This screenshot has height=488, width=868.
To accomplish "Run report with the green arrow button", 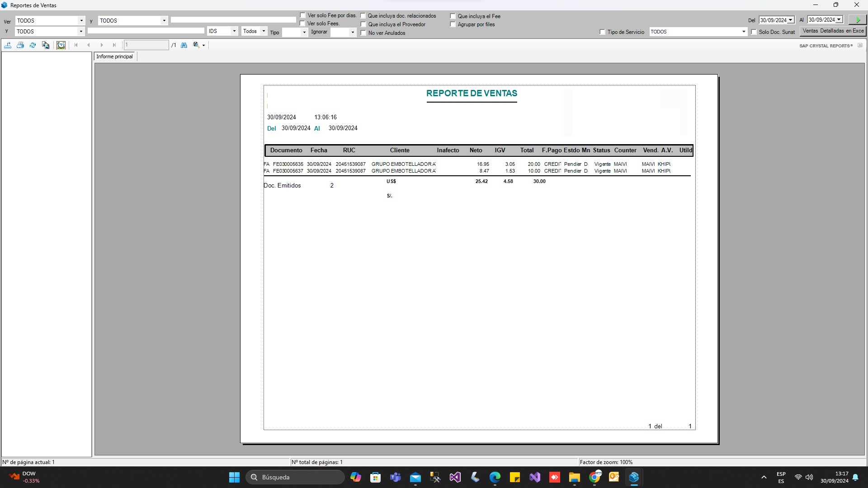I will pos(857,19).
